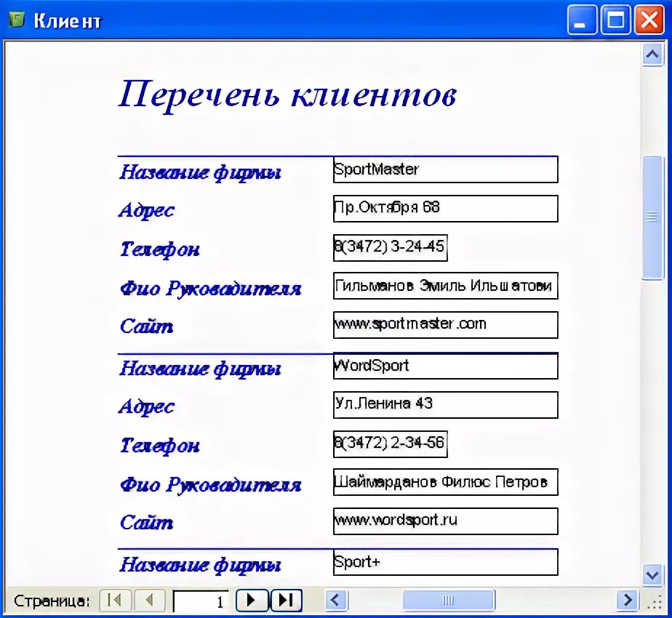
Task: Click the Фио Руководителя label beside Гильманов
Action: tap(210, 289)
